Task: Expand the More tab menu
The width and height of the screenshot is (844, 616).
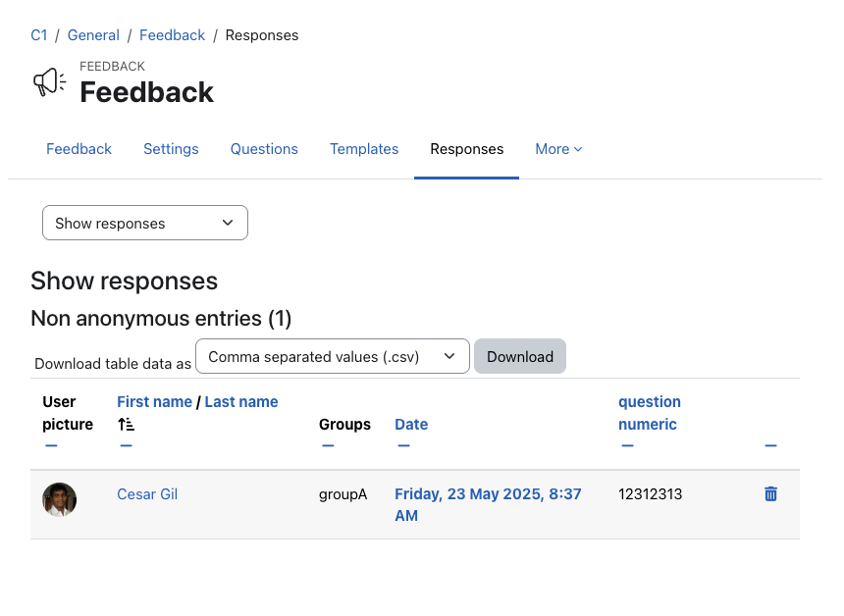Action: [x=558, y=149]
